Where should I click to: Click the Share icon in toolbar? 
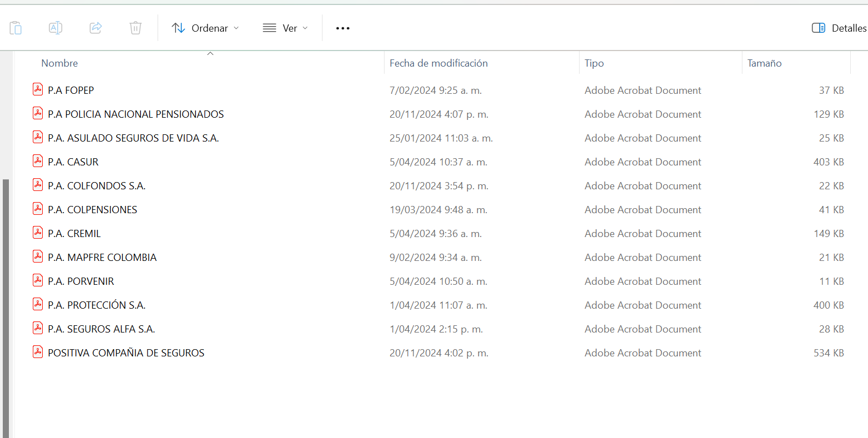pyautogui.click(x=96, y=28)
